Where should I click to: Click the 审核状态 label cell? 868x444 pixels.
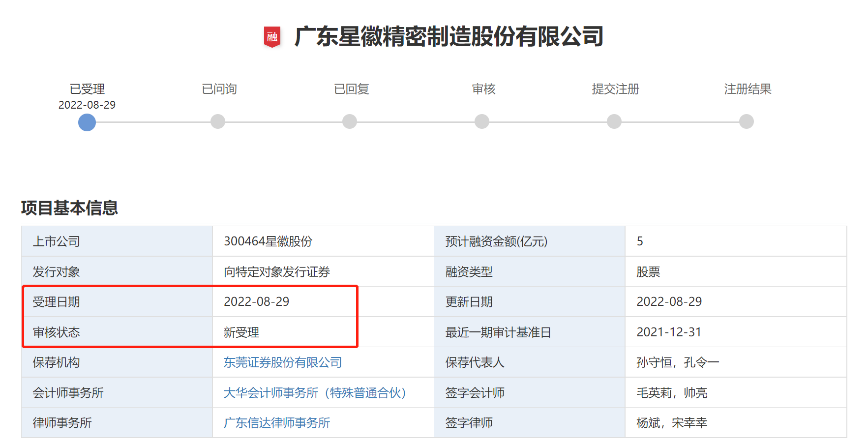[x=117, y=332]
